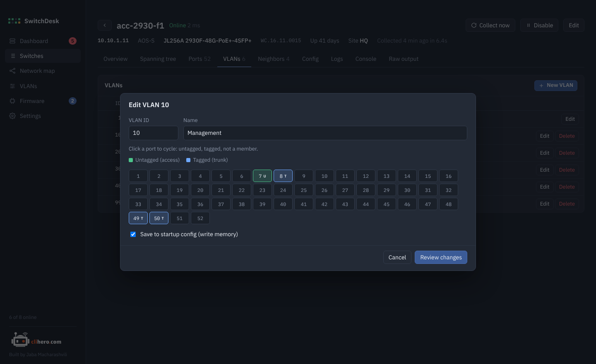Open the Raw output tab
Screen dimensions: 596x364
(404, 59)
